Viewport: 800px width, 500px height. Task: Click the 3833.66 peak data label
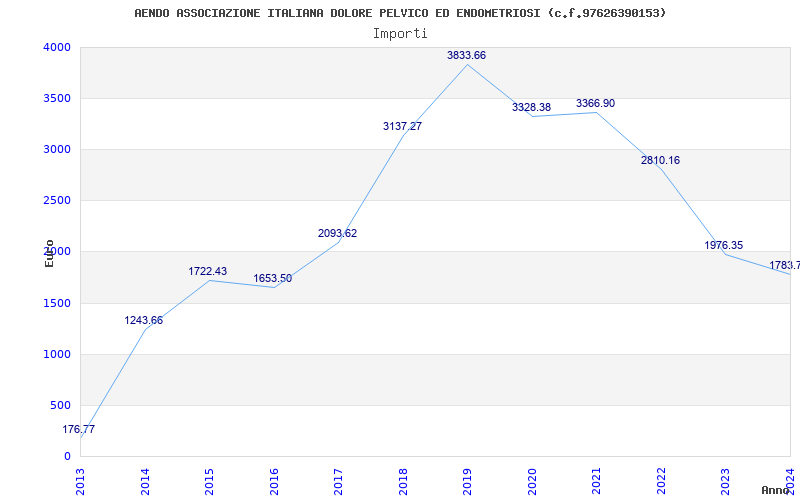pos(466,56)
